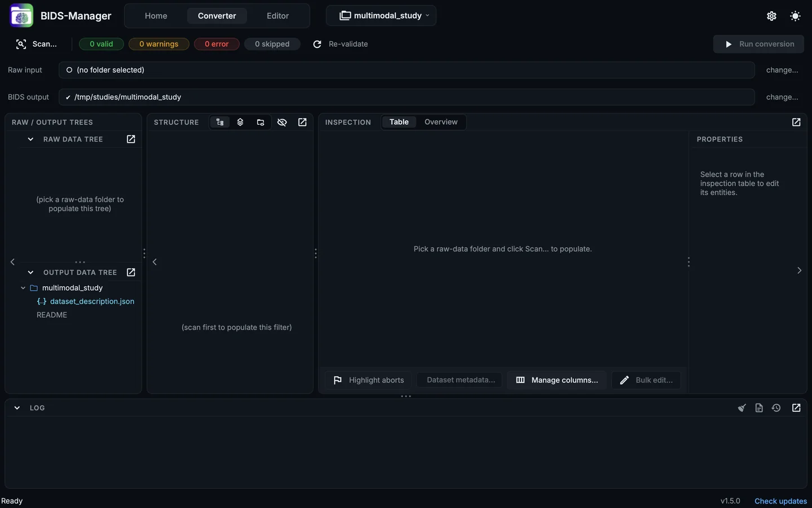Pop out the Log panel
The height and width of the screenshot is (508, 812).
[x=796, y=408]
